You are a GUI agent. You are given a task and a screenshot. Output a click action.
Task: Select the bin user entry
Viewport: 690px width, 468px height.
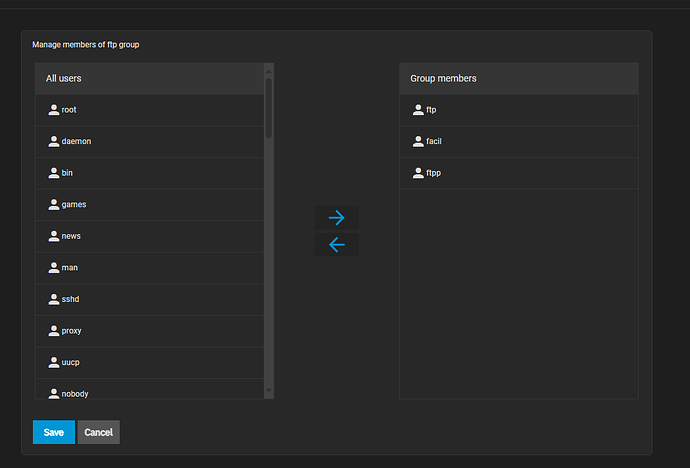tap(150, 173)
